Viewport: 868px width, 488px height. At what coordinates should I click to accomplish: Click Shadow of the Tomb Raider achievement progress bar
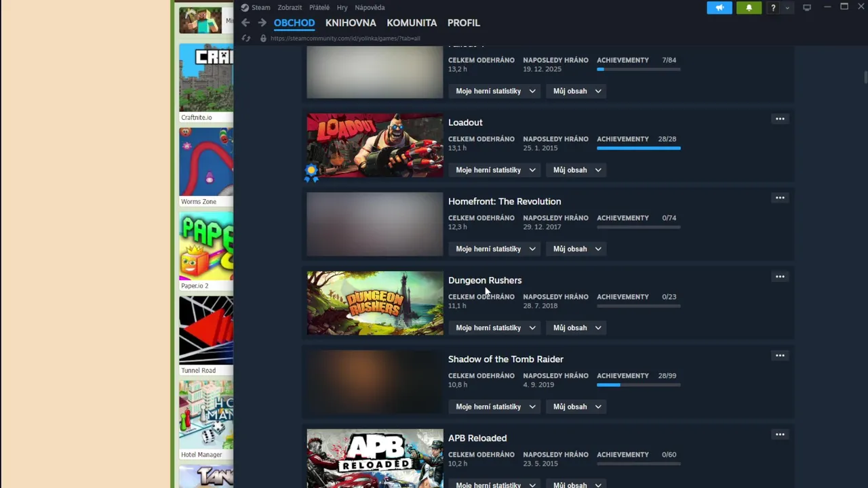click(638, 385)
